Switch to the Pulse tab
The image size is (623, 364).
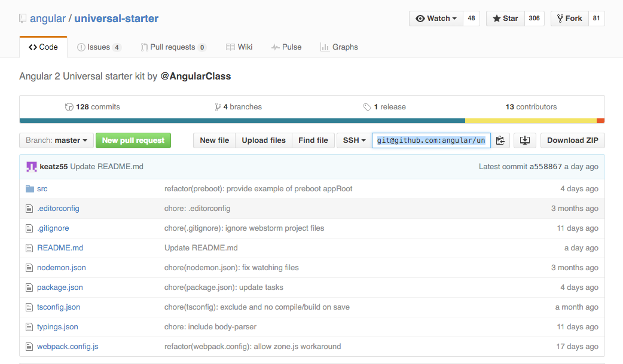coord(286,47)
